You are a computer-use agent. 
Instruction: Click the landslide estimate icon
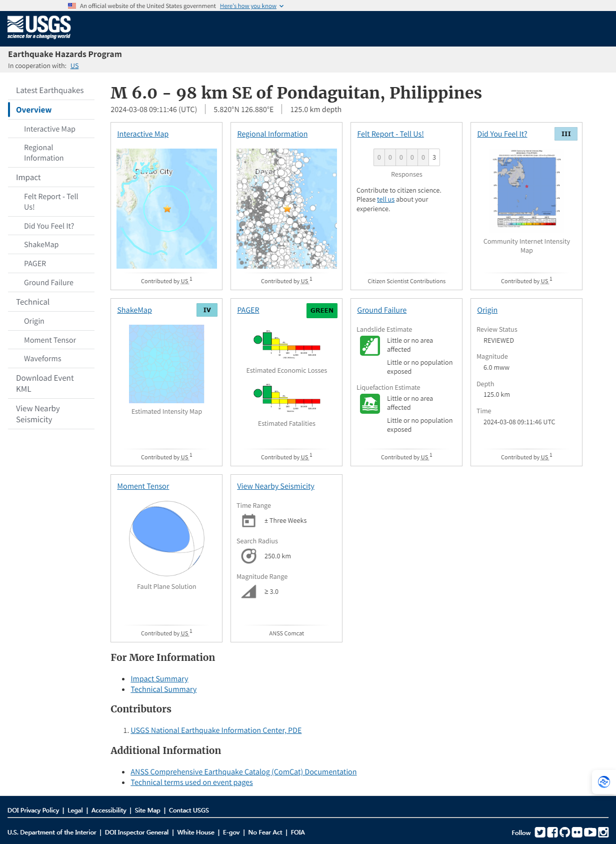369,346
